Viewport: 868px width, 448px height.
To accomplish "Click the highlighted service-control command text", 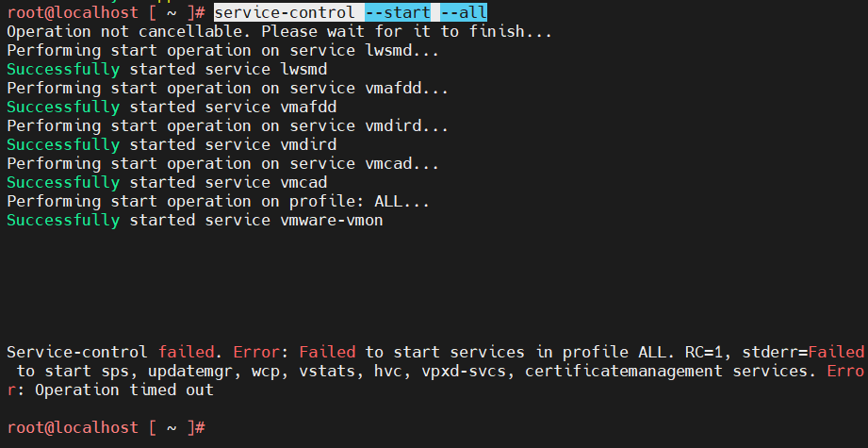I will pyautogui.click(x=285, y=12).
